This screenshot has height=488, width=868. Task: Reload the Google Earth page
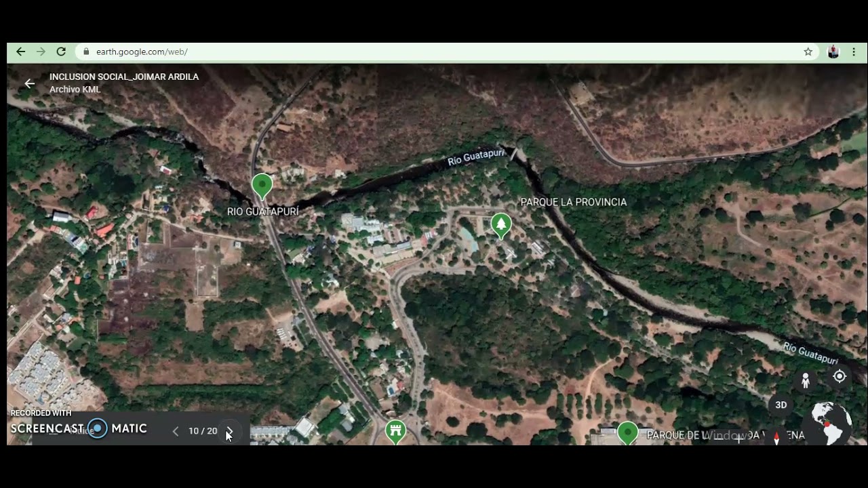coord(61,52)
